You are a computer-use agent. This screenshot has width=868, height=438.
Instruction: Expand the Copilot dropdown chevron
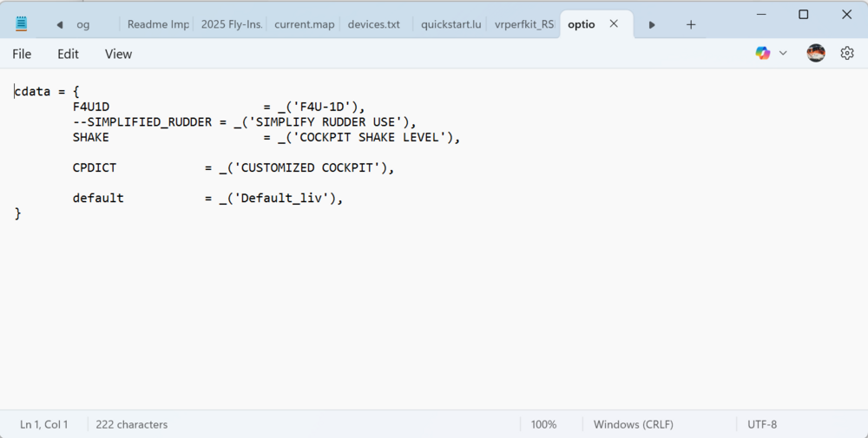(x=783, y=54)
